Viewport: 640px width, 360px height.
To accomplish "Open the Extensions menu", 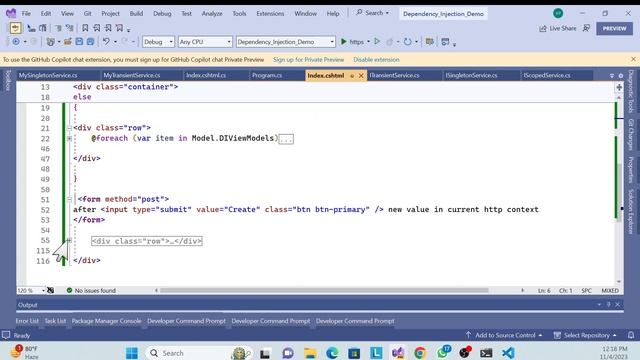I will pos(270,13).
